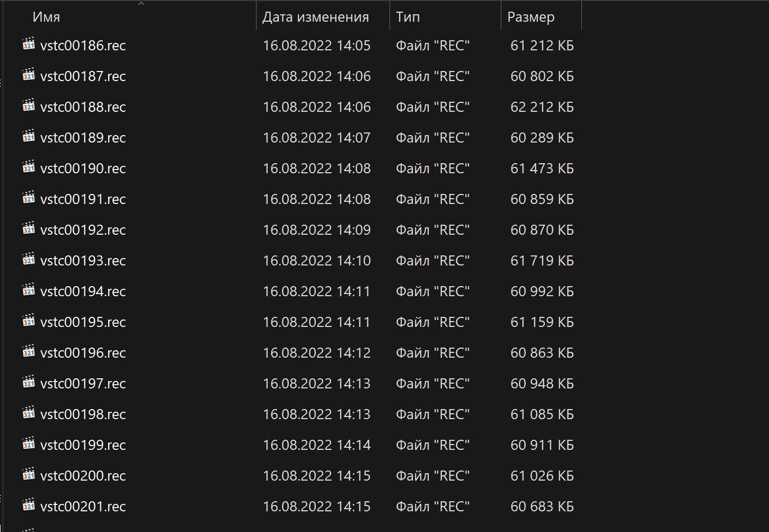Sort by Дата изменения column header
The image size is (769, 532).
click(x=315, y=17)
